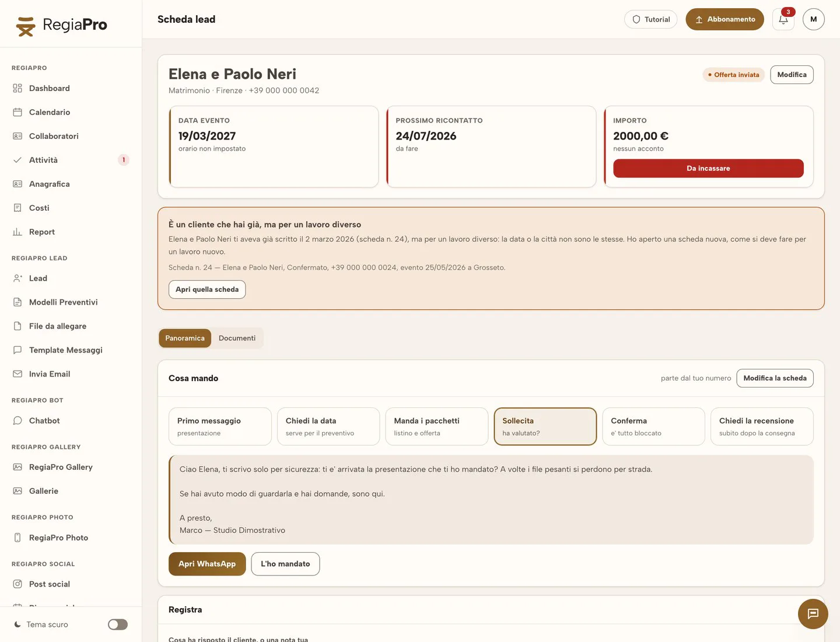Open notifications bell with badge
The height and width of the screenshot is (642, 840).
pos(783,19)
